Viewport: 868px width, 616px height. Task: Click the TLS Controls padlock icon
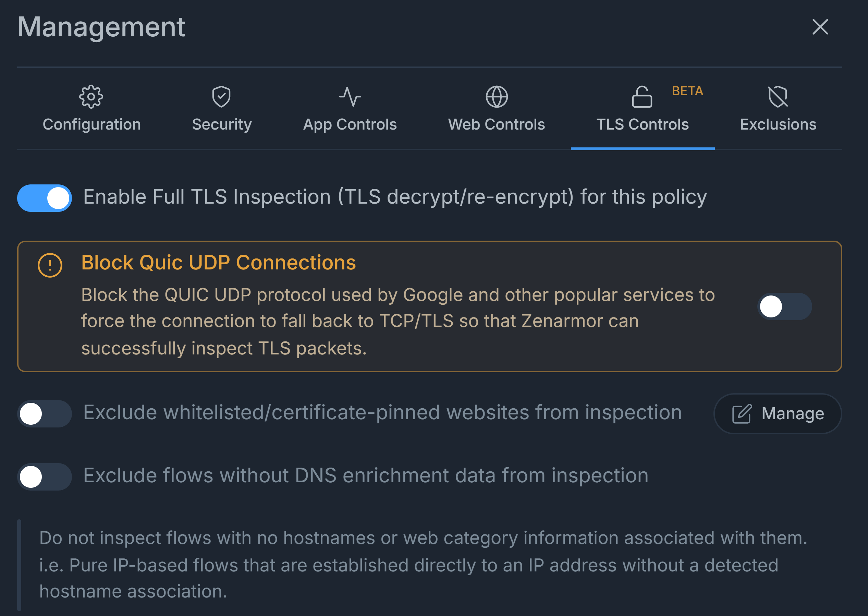(x=642, y=97)
